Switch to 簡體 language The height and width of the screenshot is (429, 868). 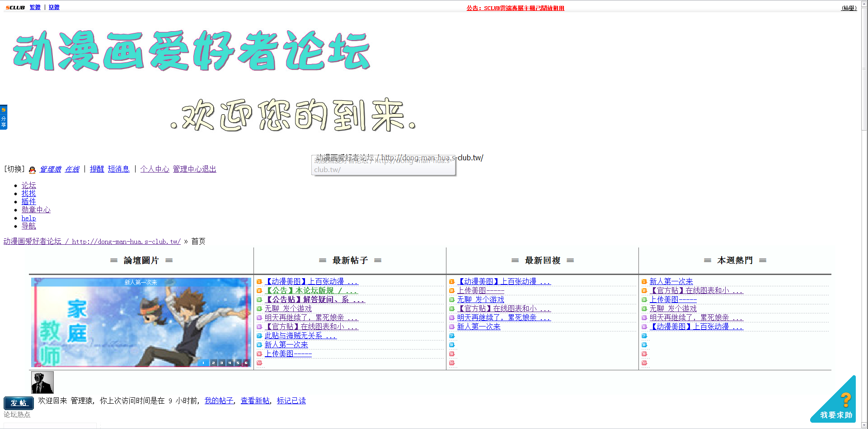pyautogui.click(x=54, y=7)
